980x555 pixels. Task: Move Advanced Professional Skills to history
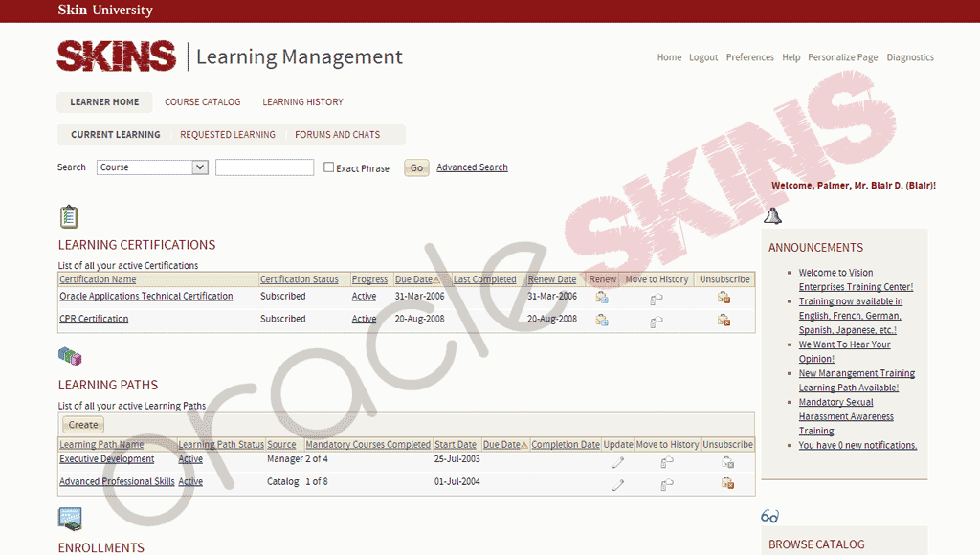[x=667, y=484]
